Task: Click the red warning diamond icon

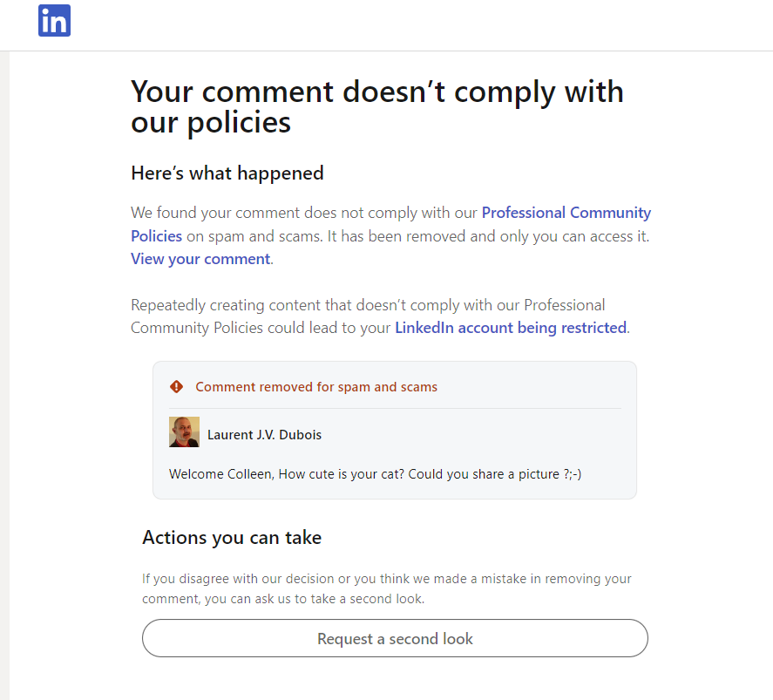Action: click(177, 386)
